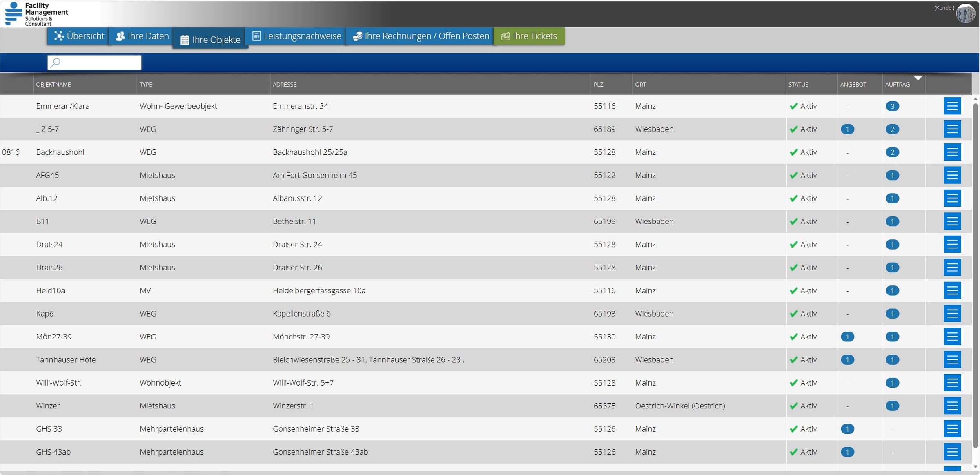Open hamburger menu for Mön27-39 row
The height and width of the screenshot is (475, 980).
952,337
